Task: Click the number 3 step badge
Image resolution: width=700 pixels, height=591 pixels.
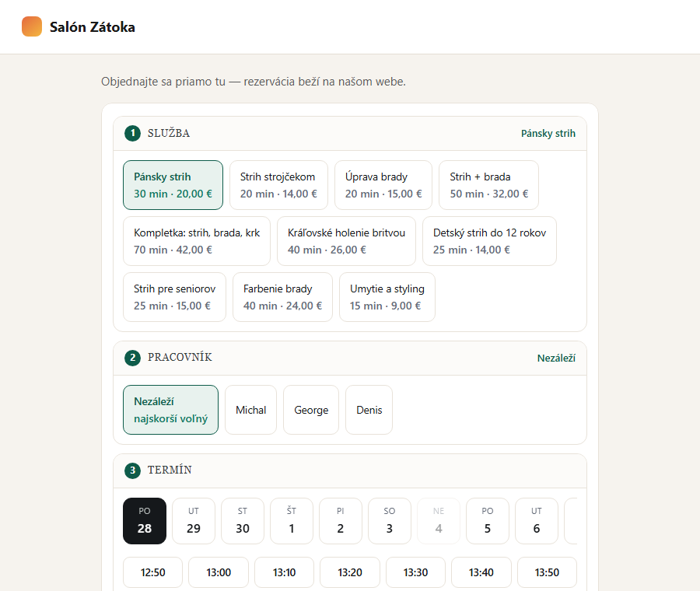Action: (132, 470)
